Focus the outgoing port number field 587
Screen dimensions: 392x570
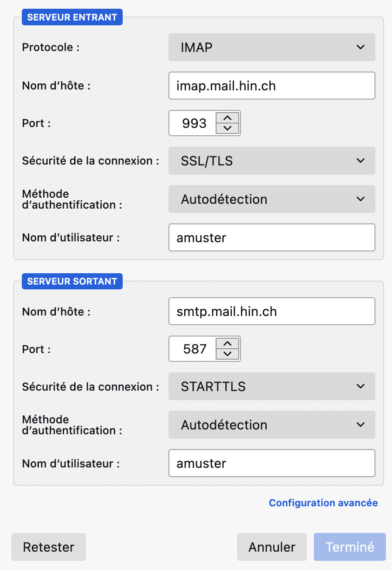(193, 349)
